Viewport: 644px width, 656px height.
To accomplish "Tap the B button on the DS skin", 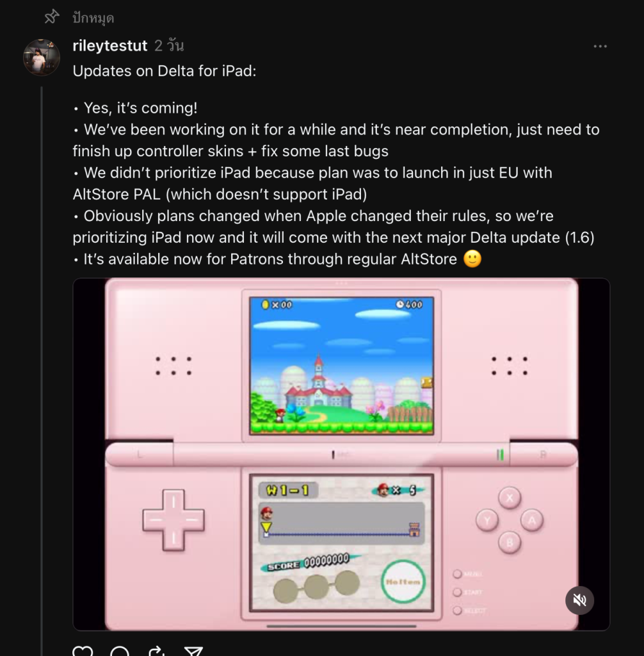I will point(510,543).
